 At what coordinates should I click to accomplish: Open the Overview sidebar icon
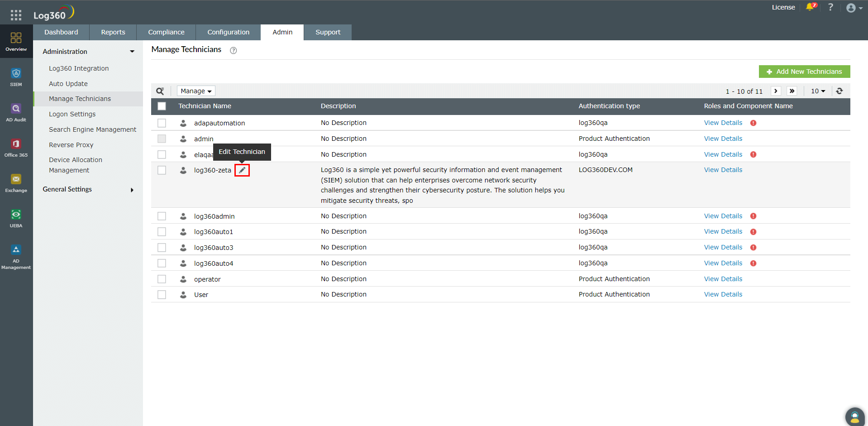[16, 41]
